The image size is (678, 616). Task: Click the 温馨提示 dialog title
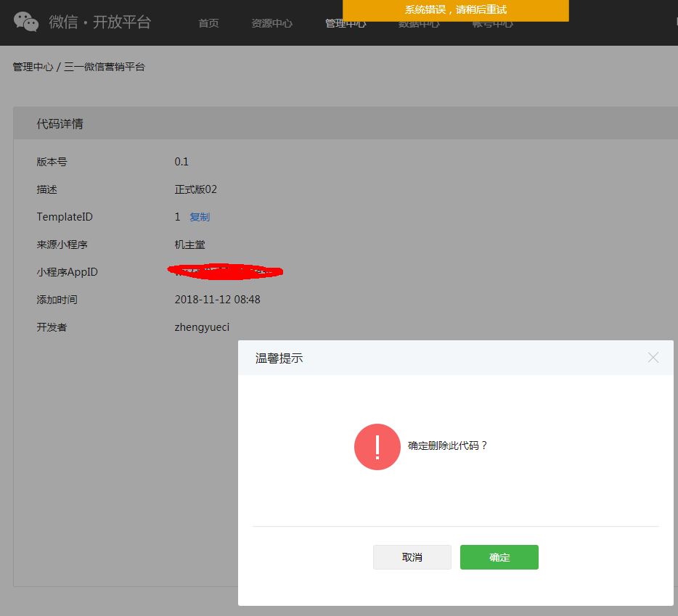pos(279,358)
